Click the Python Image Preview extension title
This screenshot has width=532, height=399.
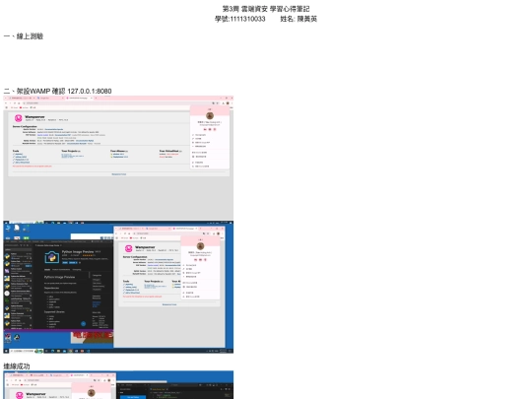(78, 252)
